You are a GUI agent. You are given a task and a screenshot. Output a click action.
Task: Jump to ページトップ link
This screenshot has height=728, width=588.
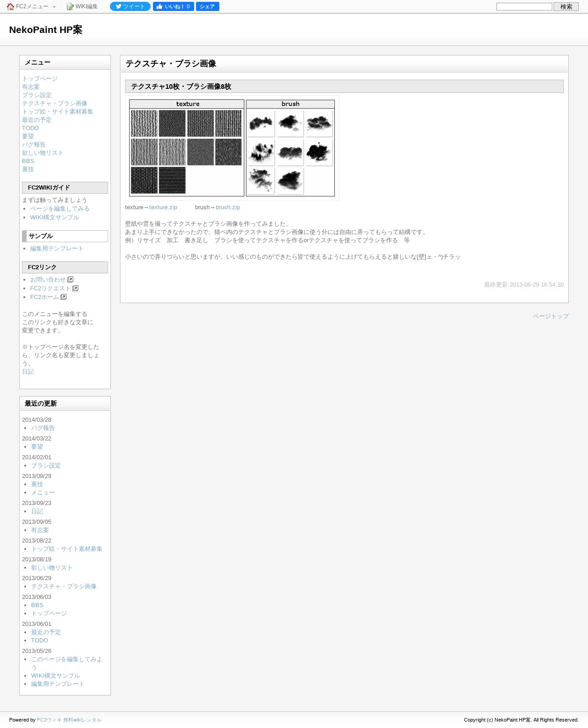pyautogui.click(x=550, y=316)
